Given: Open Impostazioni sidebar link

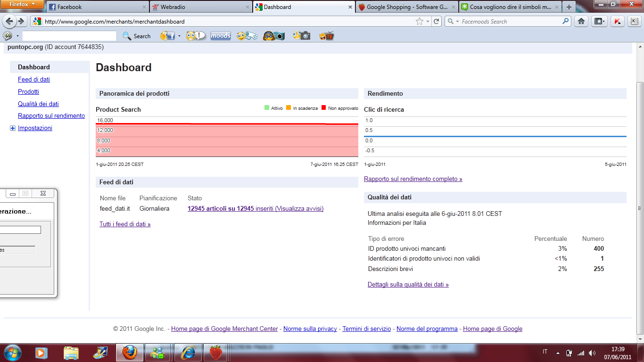Looking at the screenshot, I should [x=35, y=128].
